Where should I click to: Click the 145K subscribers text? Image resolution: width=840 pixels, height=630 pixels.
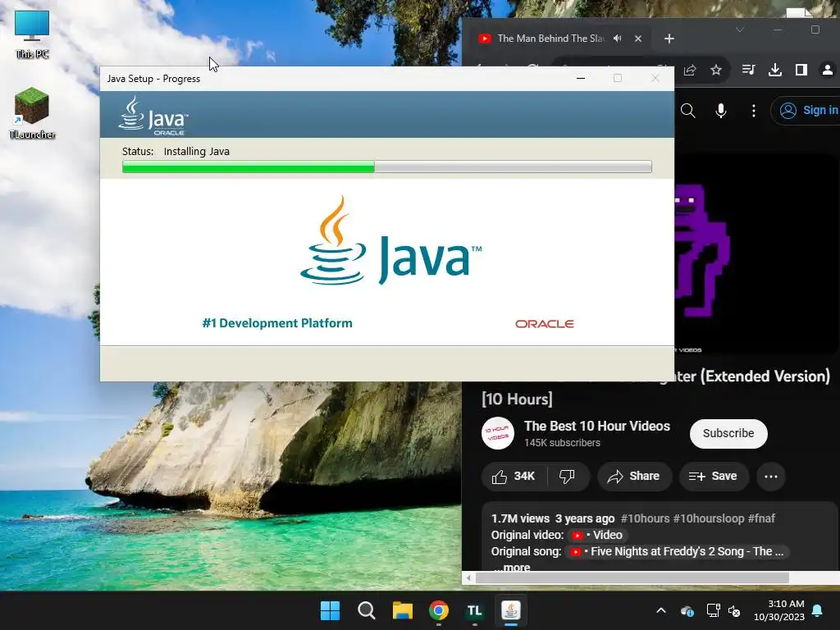click(x=562, y=443)
